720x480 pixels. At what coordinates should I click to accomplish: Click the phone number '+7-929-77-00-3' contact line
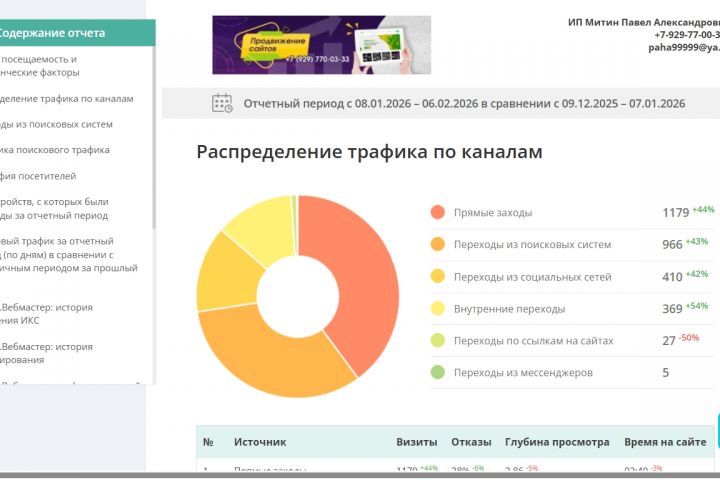[x=687, y=34]
